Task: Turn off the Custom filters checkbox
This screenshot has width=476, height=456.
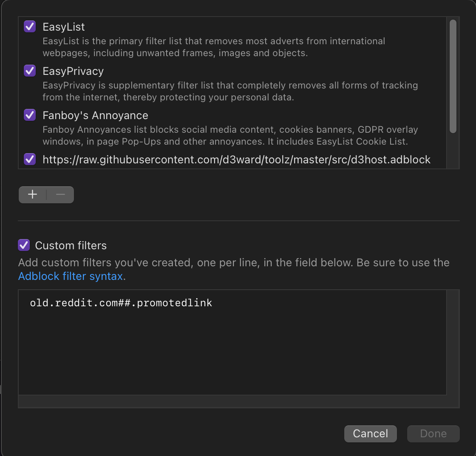Action: pos(24,245)
